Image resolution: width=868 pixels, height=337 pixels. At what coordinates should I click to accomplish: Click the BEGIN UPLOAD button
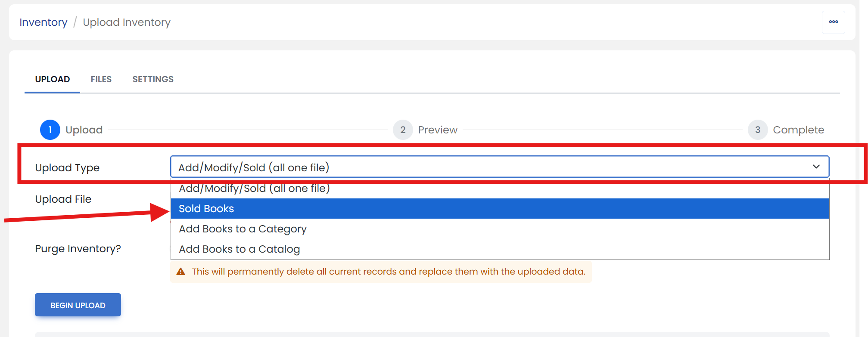[78, 305]
